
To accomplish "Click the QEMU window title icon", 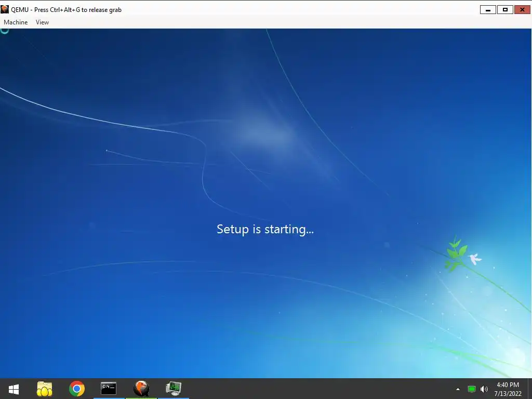I will [x=5, y=9].
